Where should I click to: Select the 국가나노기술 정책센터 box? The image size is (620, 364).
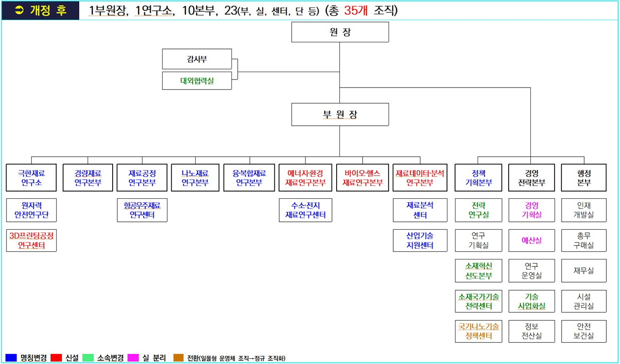(x=479, y=331)
